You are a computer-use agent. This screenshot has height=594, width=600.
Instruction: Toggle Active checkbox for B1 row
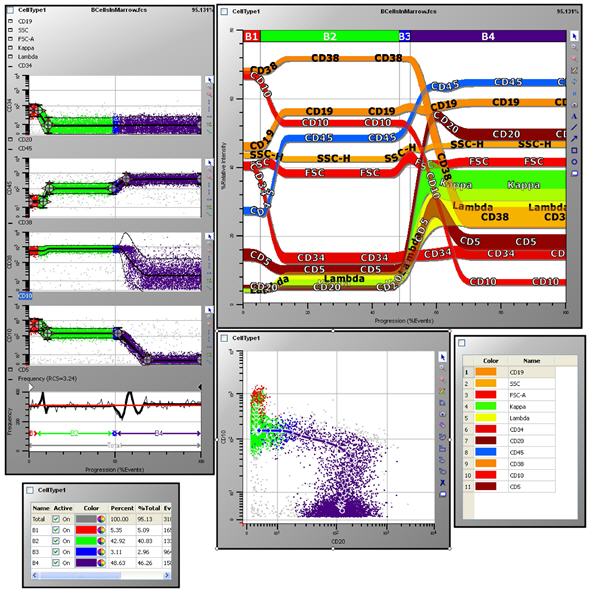[56, 530]
